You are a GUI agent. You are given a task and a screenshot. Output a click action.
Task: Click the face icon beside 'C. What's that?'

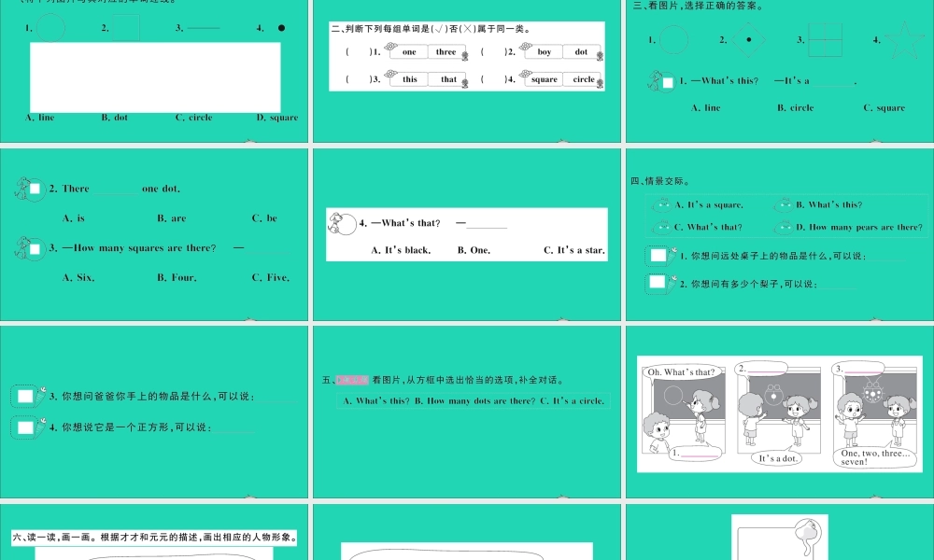[662, 228]
